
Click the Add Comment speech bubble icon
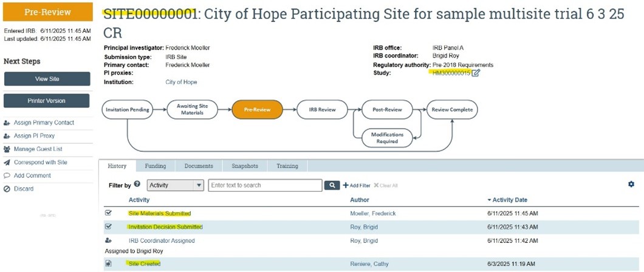(x=7, y=176)
